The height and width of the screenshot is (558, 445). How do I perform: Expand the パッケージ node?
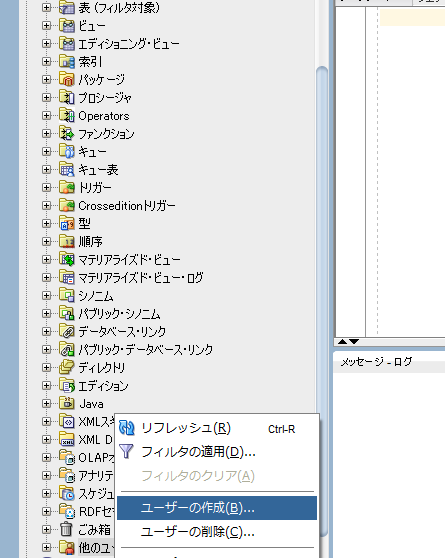(46, 79)
